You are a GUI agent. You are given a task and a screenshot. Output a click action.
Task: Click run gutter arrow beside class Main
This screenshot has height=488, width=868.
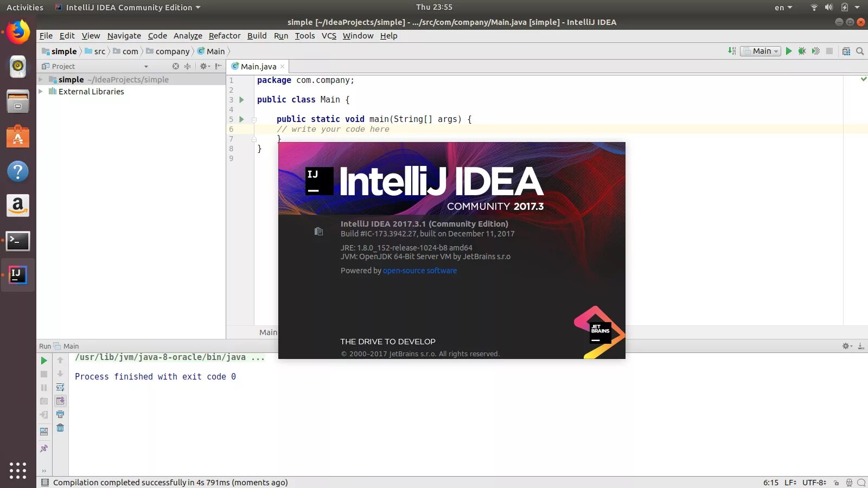[x=242, y=100]
